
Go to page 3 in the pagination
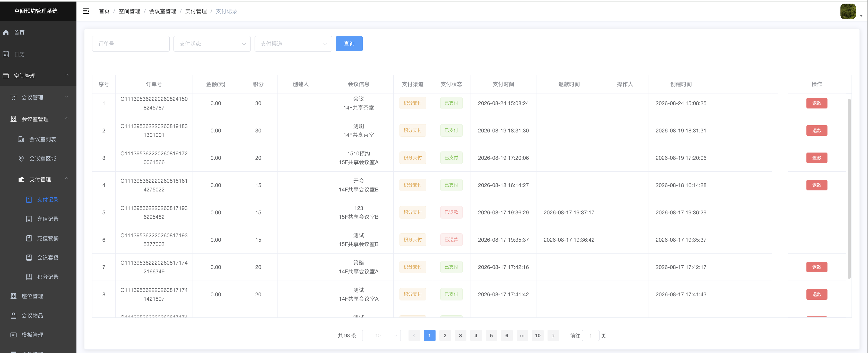[x=460, y=335]
